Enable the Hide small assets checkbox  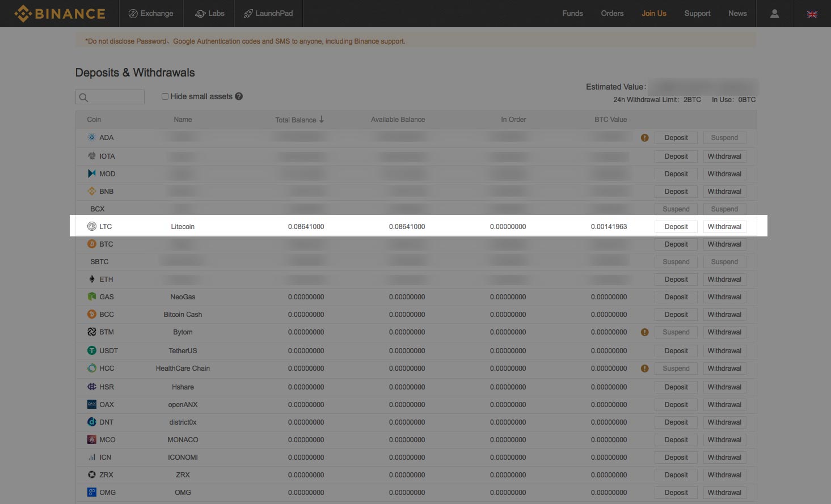[165, 96]
